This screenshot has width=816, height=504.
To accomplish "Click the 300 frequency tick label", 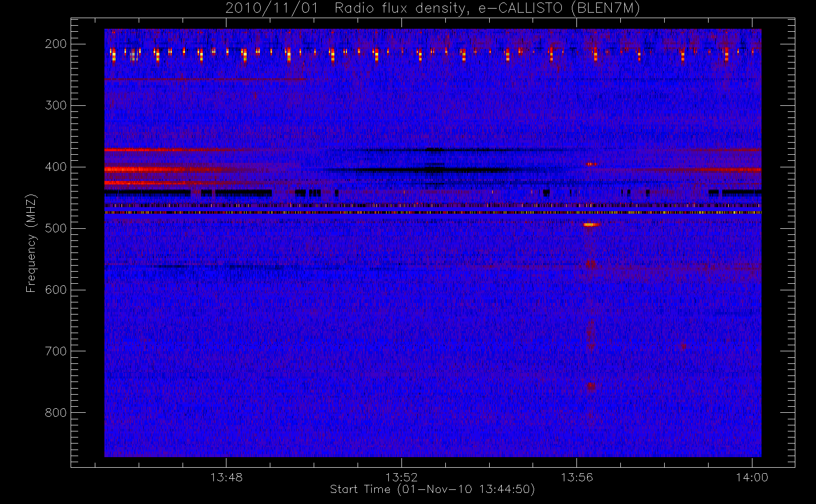I will [x=56, y=105].
